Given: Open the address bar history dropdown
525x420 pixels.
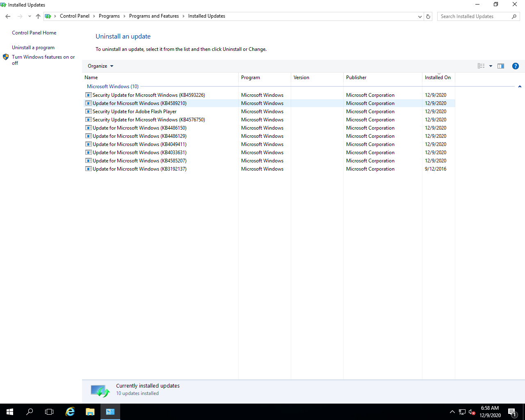Looking at the screenshot, I should [x=420, y=17].
